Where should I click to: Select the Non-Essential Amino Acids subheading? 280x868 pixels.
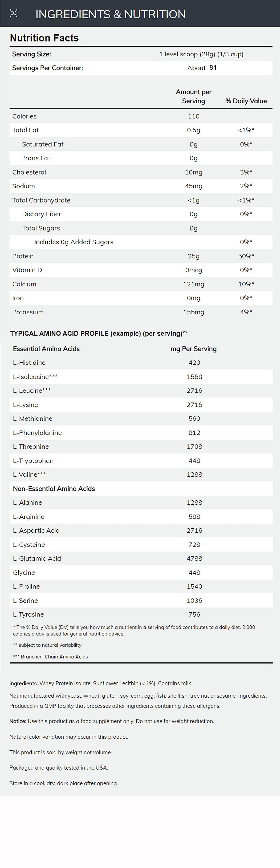54,488
